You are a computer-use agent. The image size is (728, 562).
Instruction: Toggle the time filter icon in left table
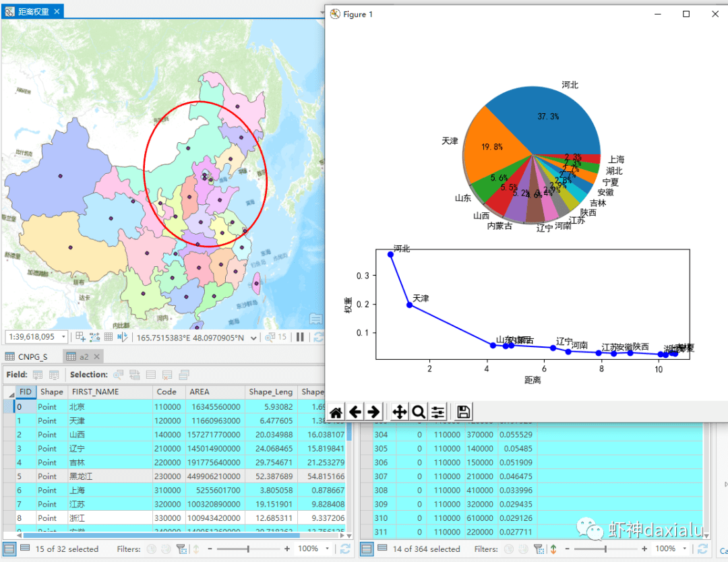[x=152, y=549]
